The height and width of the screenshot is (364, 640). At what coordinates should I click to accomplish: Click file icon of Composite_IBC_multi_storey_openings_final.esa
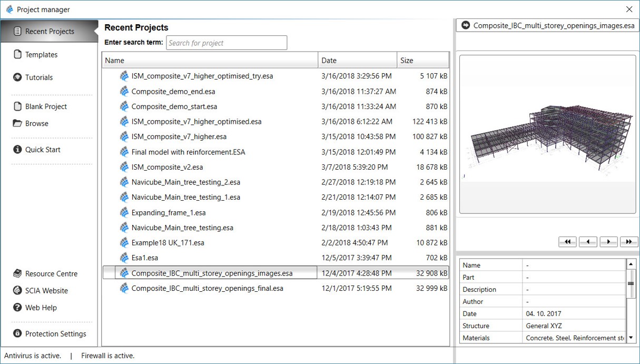tap(124, 288)
